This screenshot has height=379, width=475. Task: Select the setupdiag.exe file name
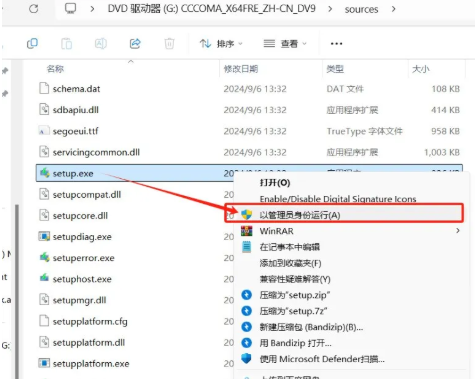(x=82, y=237)
